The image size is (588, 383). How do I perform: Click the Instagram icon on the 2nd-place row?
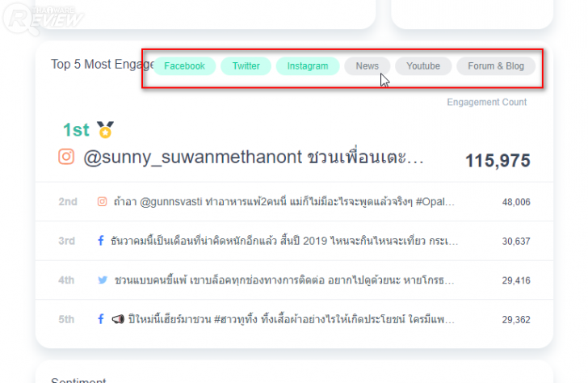click(x=102, y=201)
